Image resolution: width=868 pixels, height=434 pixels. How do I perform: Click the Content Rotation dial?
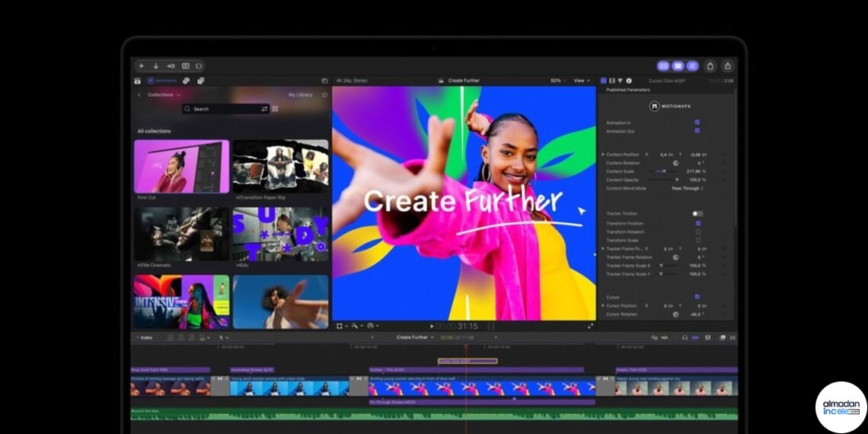675,163
